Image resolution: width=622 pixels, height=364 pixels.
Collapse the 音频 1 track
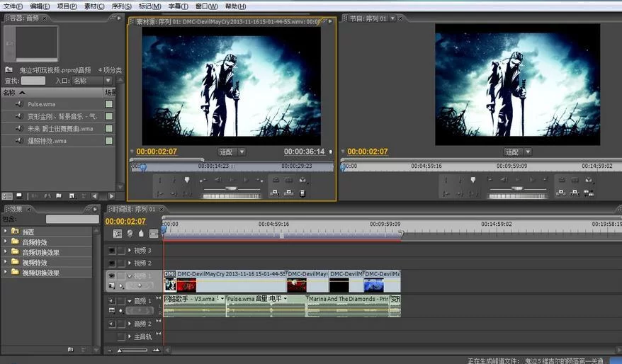pos(130,302)
